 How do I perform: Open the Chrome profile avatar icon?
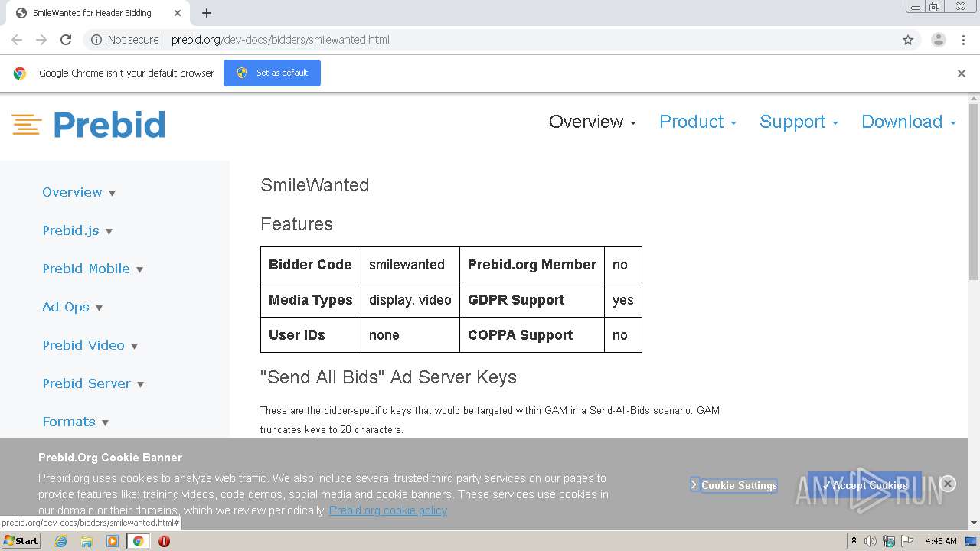pos(938,40)
